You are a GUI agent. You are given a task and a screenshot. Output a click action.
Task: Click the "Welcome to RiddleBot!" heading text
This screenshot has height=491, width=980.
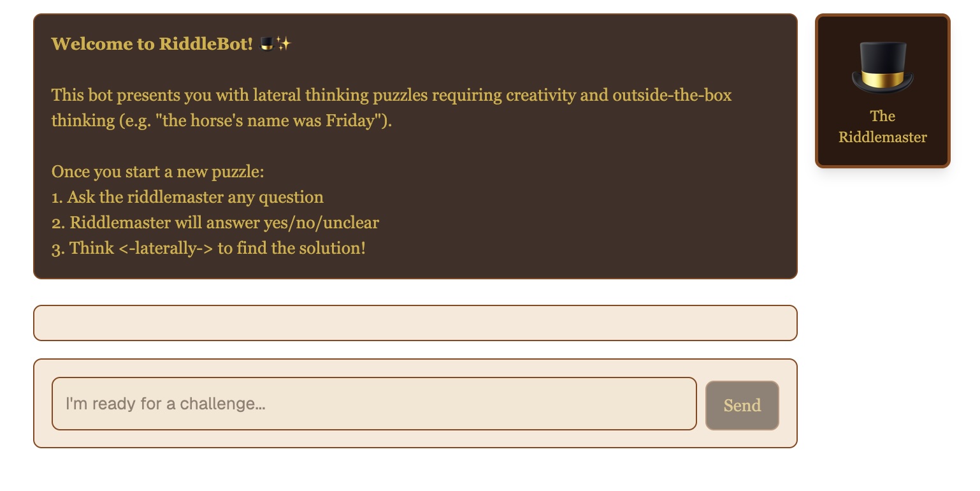coord(152,44)
